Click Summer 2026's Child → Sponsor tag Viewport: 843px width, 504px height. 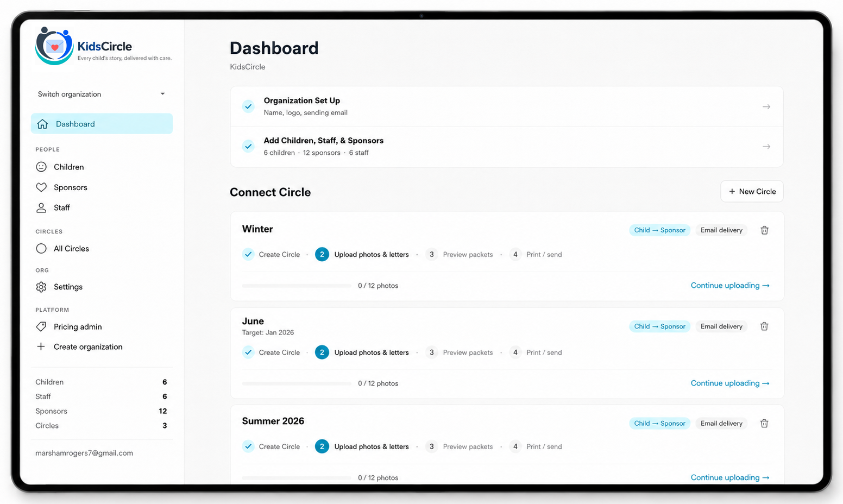[660, 424]
